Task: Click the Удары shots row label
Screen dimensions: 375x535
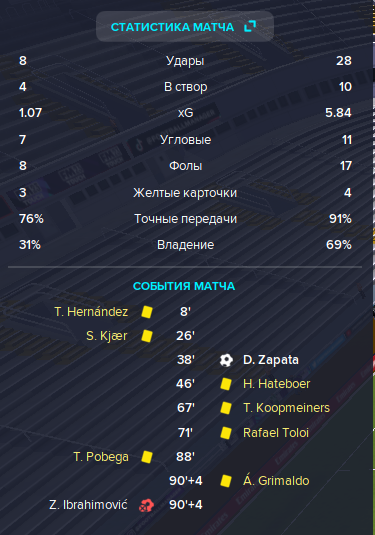Action: (x=185, y=61)
